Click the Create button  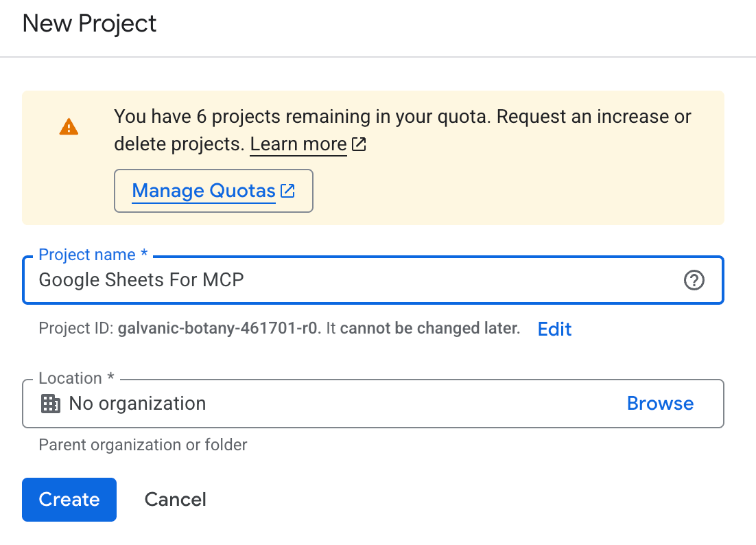point(69,500)
